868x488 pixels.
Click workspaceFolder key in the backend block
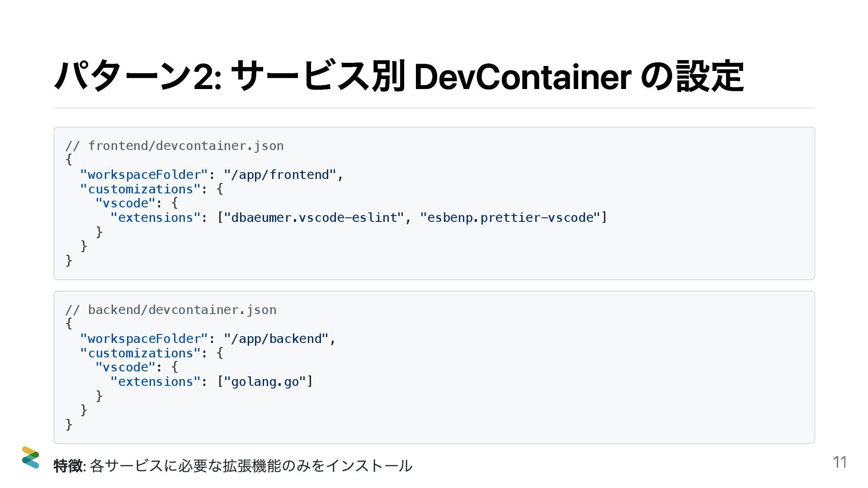144,339
